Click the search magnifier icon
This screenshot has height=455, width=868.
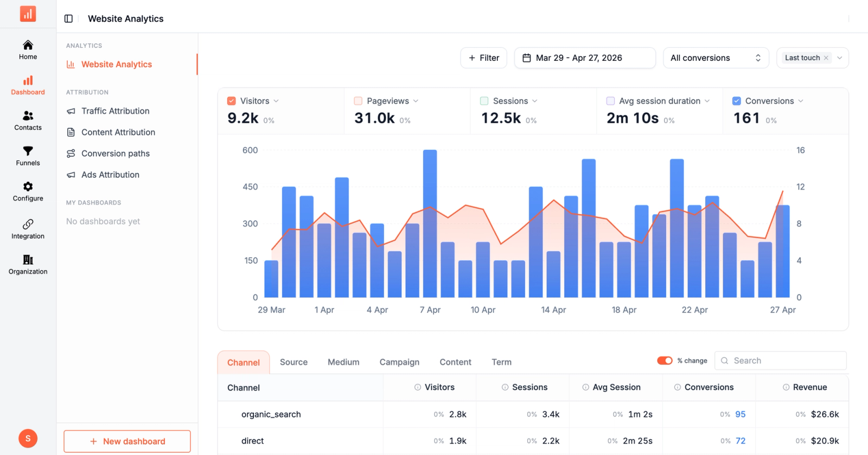pos(724,361)
